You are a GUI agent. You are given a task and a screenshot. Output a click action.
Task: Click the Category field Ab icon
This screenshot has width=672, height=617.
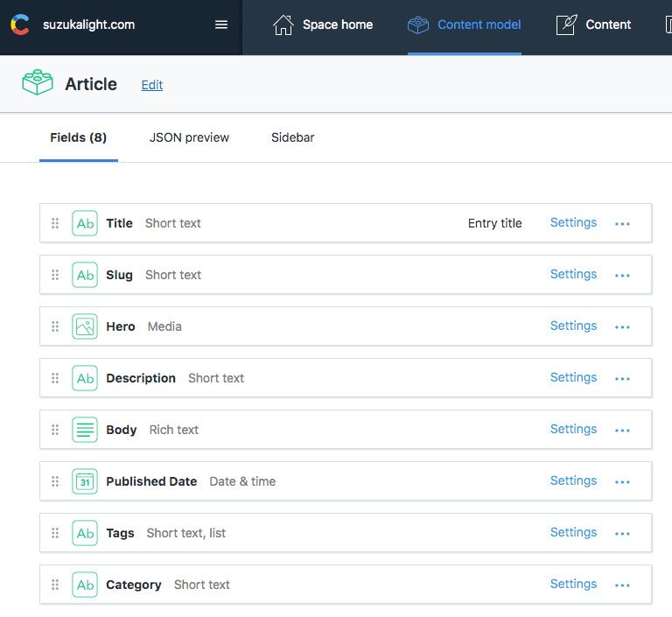tap(85, 585)
